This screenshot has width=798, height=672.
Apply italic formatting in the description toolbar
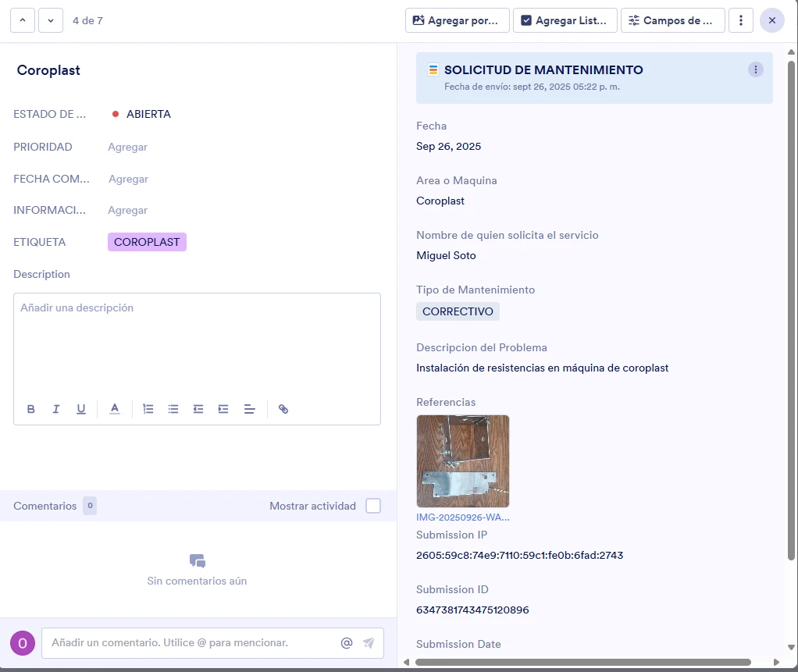pos(55,408)
